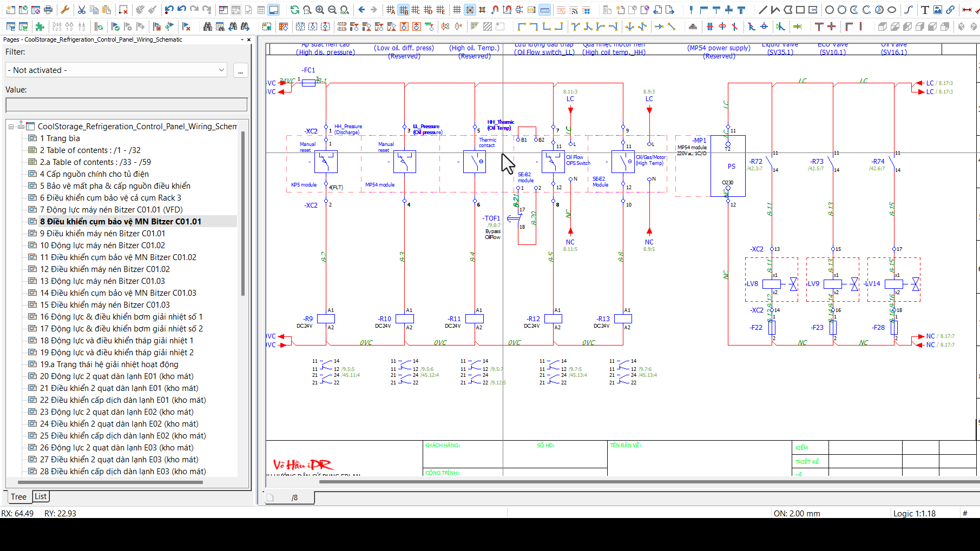980x551 pixels.
Task: Open the Pages panel options arrow
Action: pyautogui.click(x=242, y=39)
